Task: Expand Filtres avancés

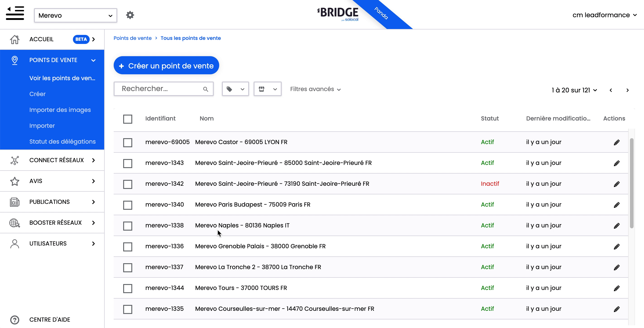Action: (x=315, y=89)
